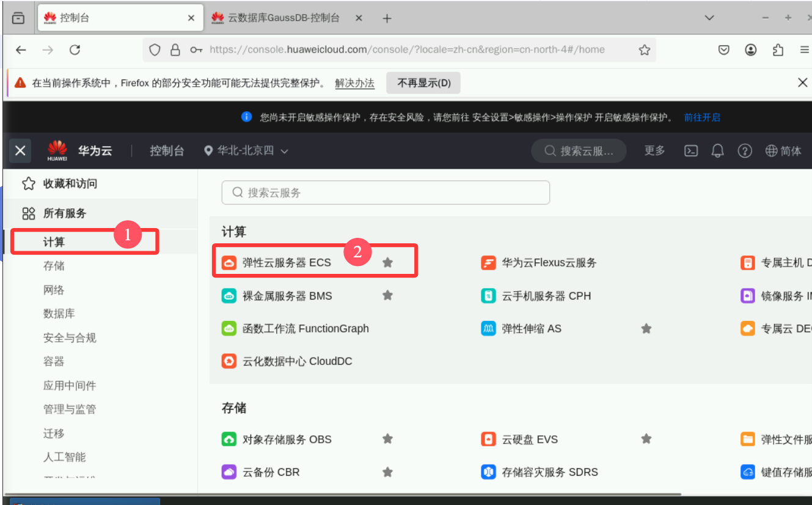Click the 裸金属服务器 BMS service icon

point(229,296)
